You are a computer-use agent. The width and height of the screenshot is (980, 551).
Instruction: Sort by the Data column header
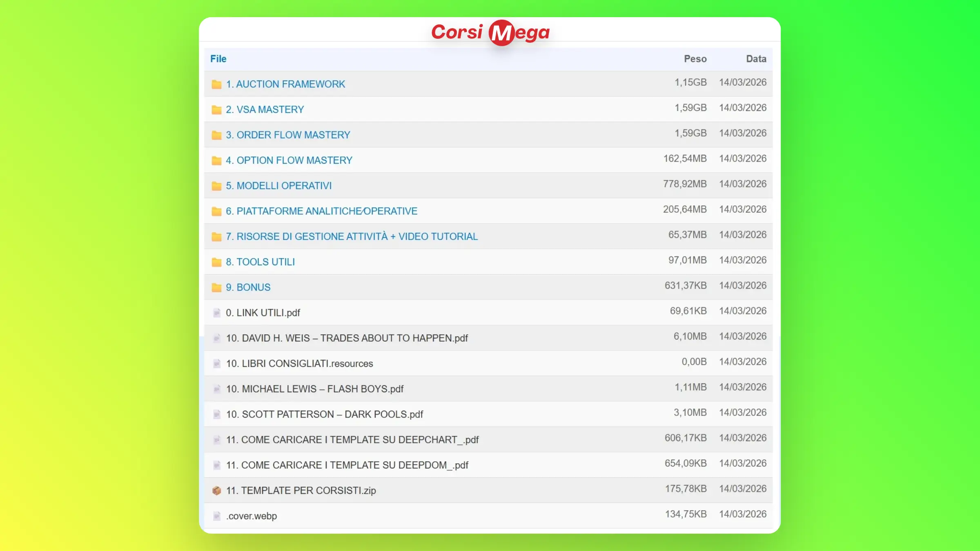pyautogui.click(x=756, y=59)
